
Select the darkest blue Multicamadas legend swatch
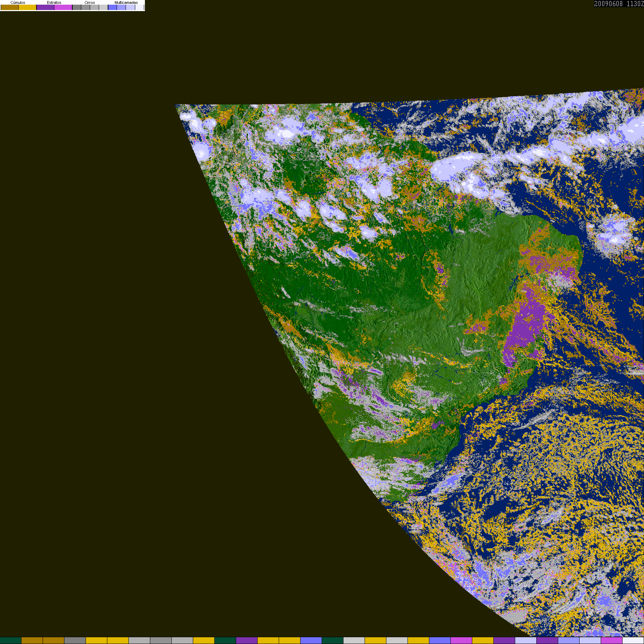click(112, 7)
